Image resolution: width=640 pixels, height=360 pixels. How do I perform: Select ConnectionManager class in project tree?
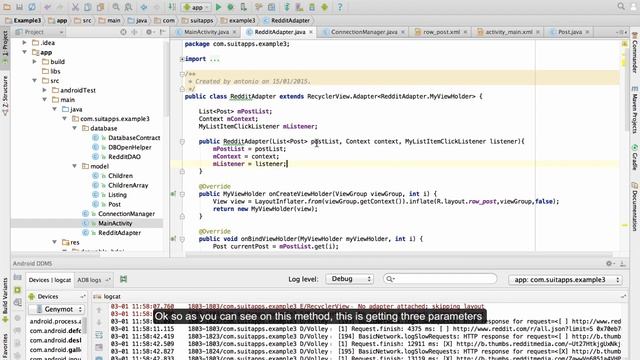(126, 213)
